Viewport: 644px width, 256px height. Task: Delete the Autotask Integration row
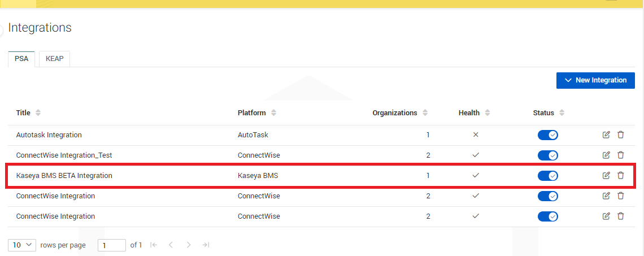620,135
